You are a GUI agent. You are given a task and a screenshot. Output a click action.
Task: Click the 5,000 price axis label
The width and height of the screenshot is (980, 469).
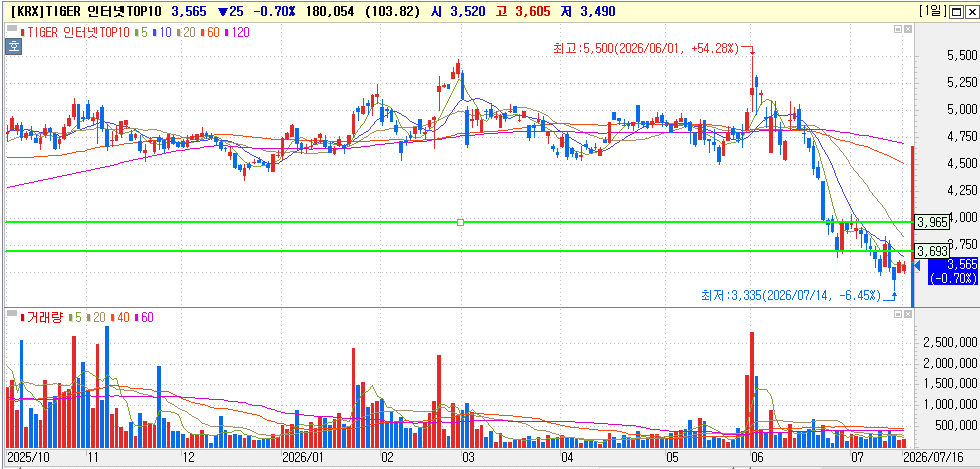(x=962, y=110)
